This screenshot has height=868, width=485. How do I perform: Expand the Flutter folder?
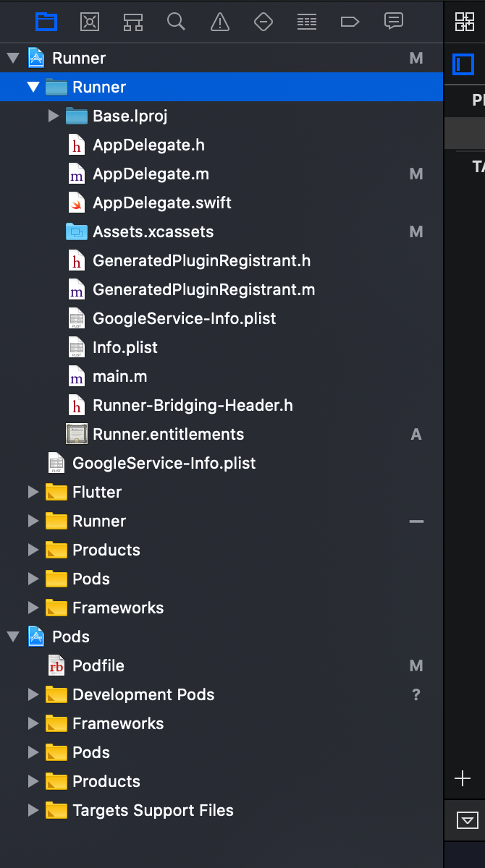pyautogui.click(x=33, y=492)
